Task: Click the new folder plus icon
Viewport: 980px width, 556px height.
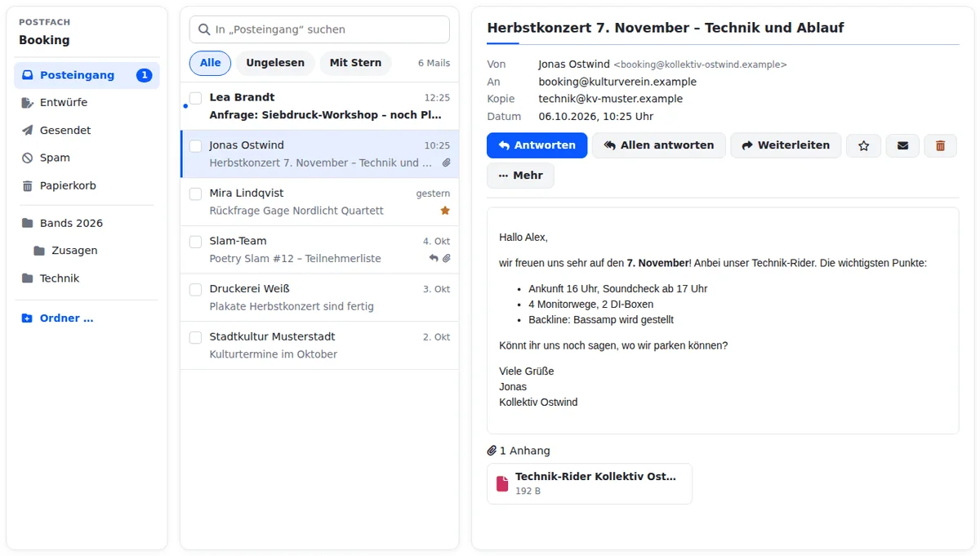Action: click(x=27, y=318)
